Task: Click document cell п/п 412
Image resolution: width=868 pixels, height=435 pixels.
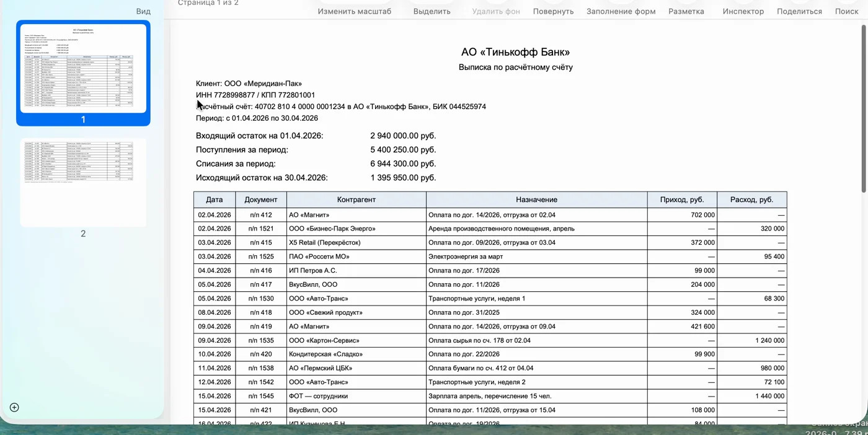Action: [261, 215]
